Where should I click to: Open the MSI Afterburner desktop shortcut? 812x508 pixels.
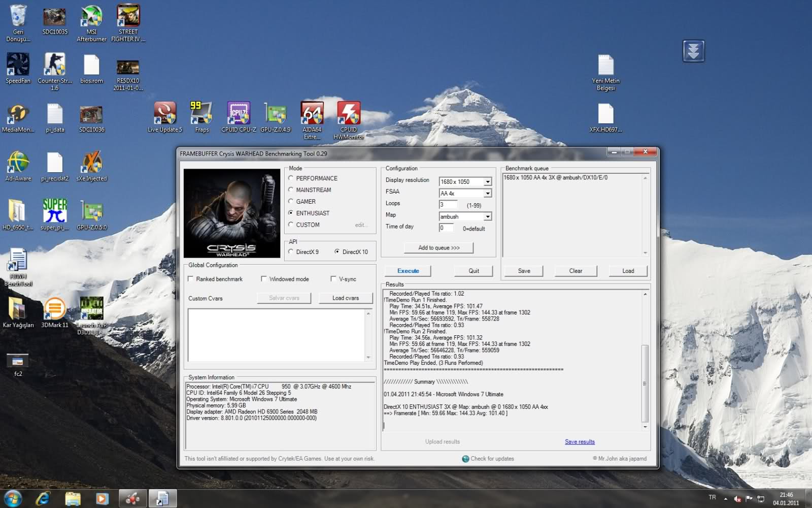(91, 23)
